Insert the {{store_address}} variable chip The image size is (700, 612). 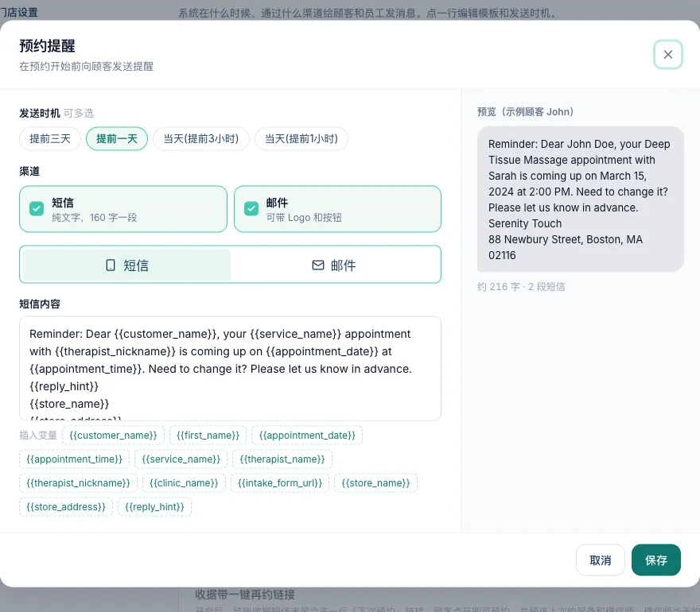click(x=66, y=507)
